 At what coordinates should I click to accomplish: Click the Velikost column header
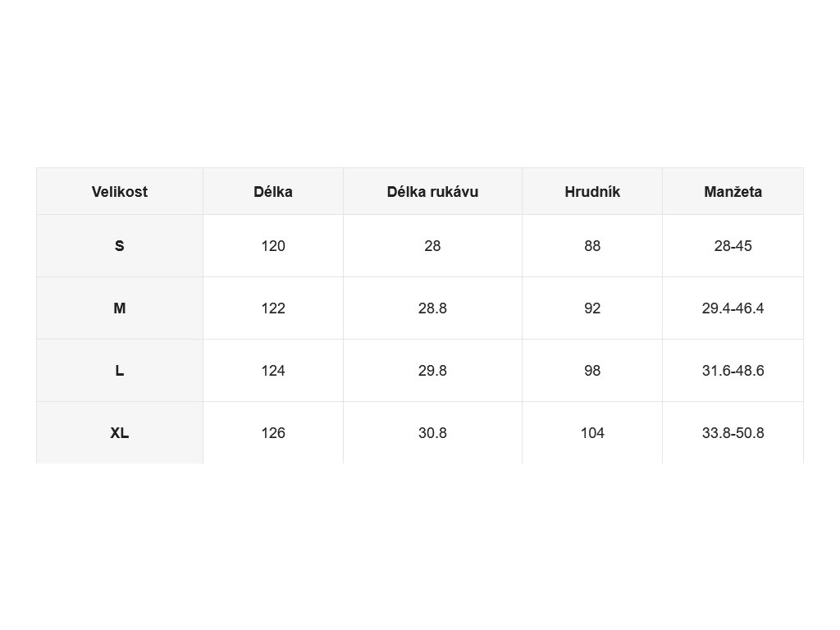click(x=120, y=192)
